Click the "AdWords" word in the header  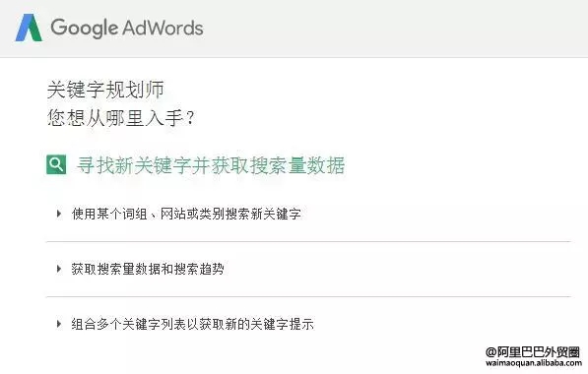click(163, 28)
